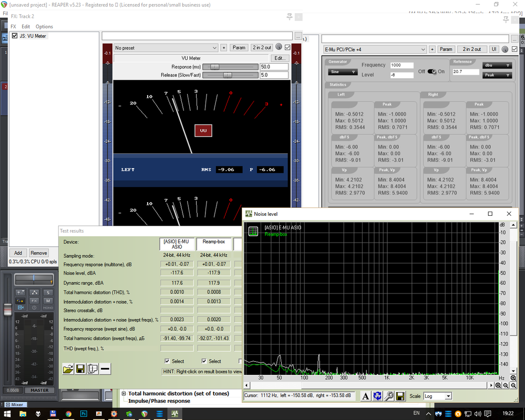This screenshot has height=420, width=525.
Task: Mute the master track
Action: coord(48,301)
